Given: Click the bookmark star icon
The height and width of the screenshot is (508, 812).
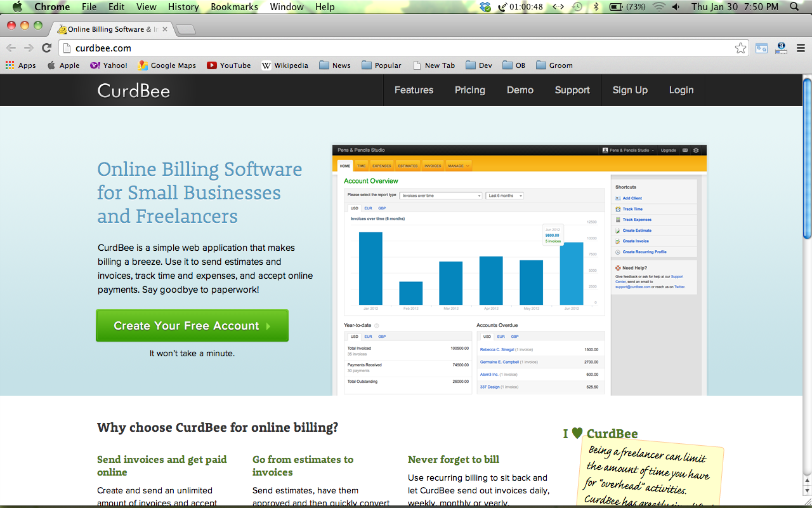Looking at the screenshot, I should point(740,48).
